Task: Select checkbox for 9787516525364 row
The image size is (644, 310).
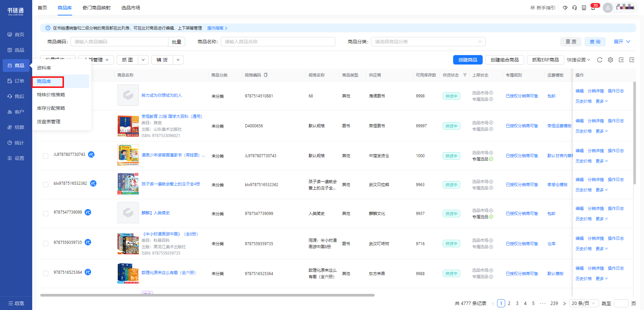Action: tap(46, 273)
